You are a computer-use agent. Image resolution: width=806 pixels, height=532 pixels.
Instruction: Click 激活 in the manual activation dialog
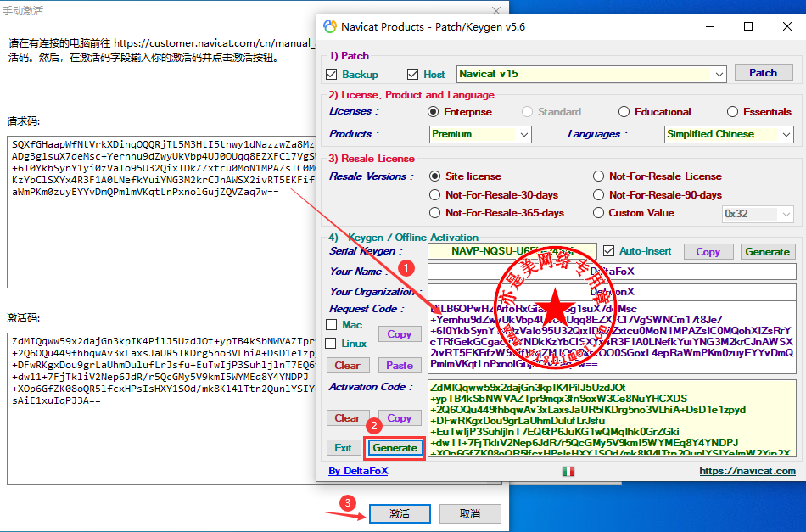(400, 513)
